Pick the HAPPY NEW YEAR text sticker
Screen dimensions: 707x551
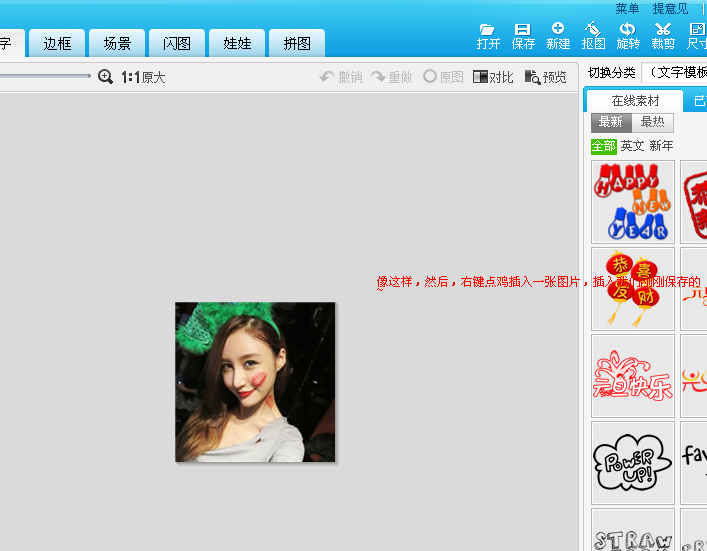click(x=633, y=202)
